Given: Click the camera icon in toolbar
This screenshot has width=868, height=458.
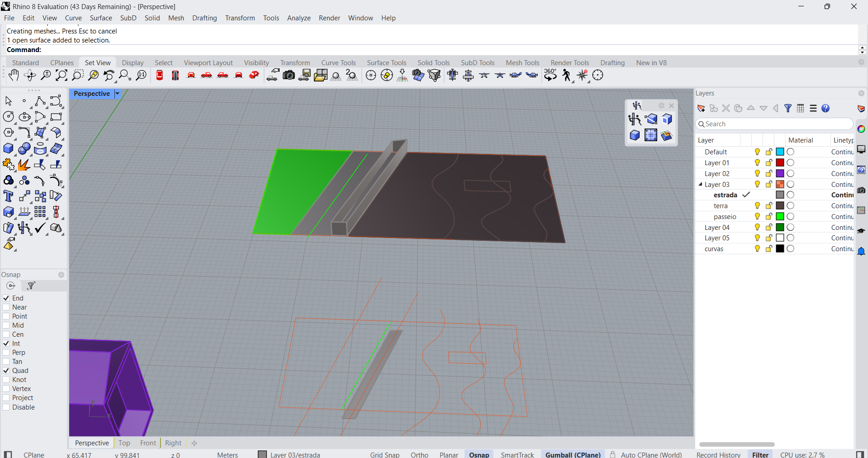Looking at the screenshot, I should point(289,76).
